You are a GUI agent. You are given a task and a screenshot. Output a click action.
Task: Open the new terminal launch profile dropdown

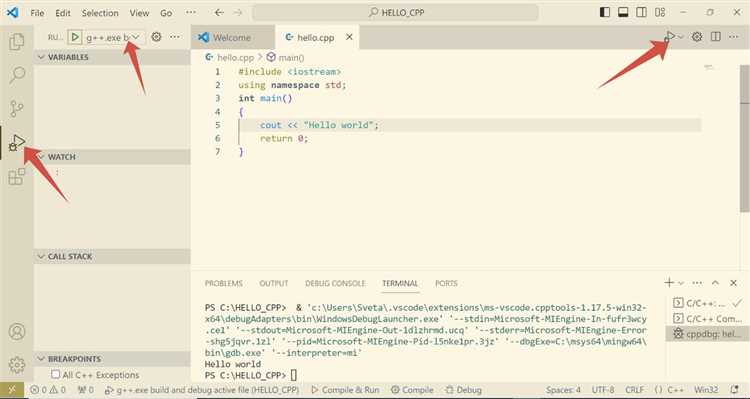pyautogui.click(x=681, y=283)
